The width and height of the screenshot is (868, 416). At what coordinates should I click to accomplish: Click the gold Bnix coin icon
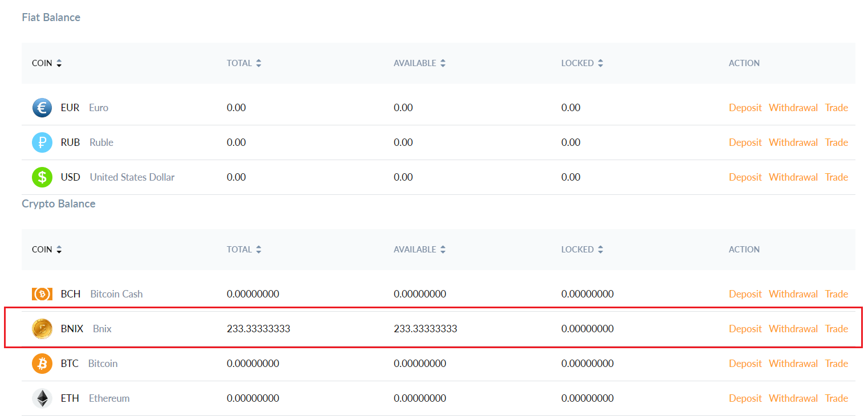[x=42, y=329]
